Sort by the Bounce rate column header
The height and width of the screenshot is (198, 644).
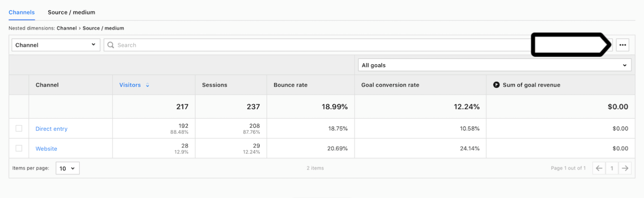[290, 85]
